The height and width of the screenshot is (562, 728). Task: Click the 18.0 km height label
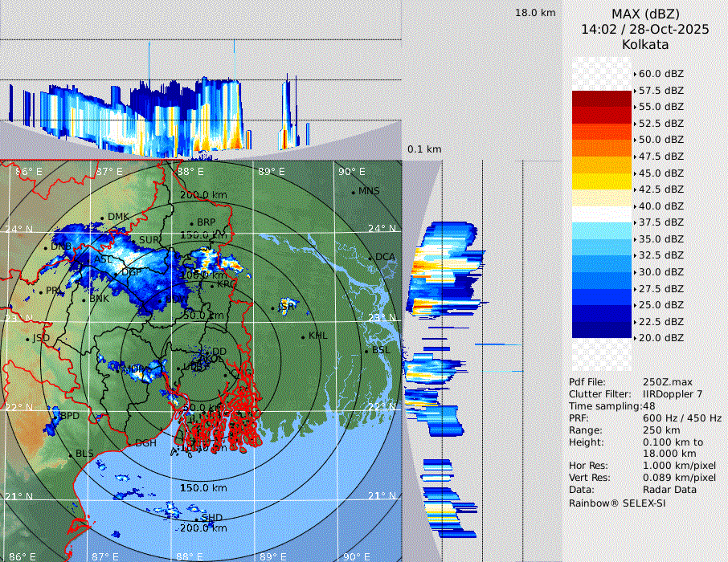coord(535,13)
